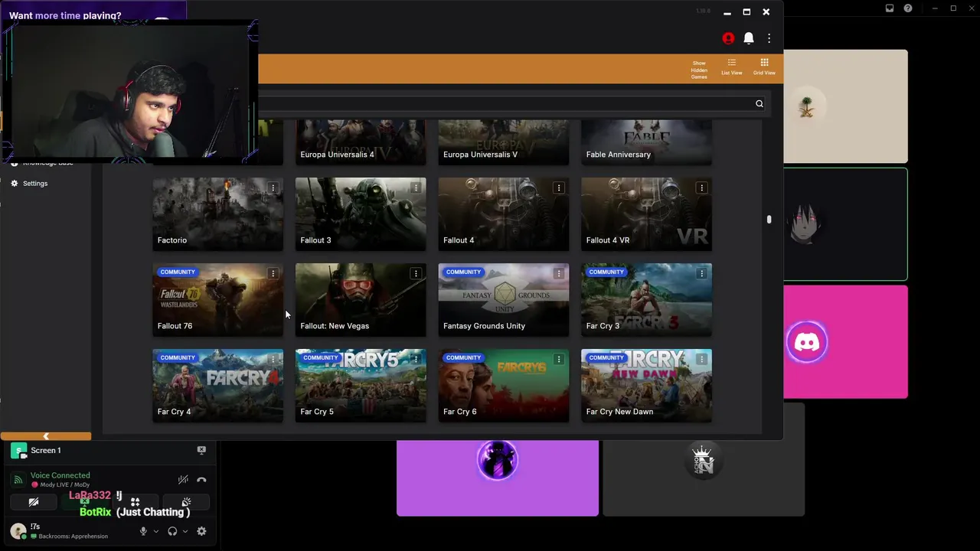Image resolution: width=980 pixels, height=551 pixels.
Task: Deafen Discord headphones
Action: click(x=172, y=531)
